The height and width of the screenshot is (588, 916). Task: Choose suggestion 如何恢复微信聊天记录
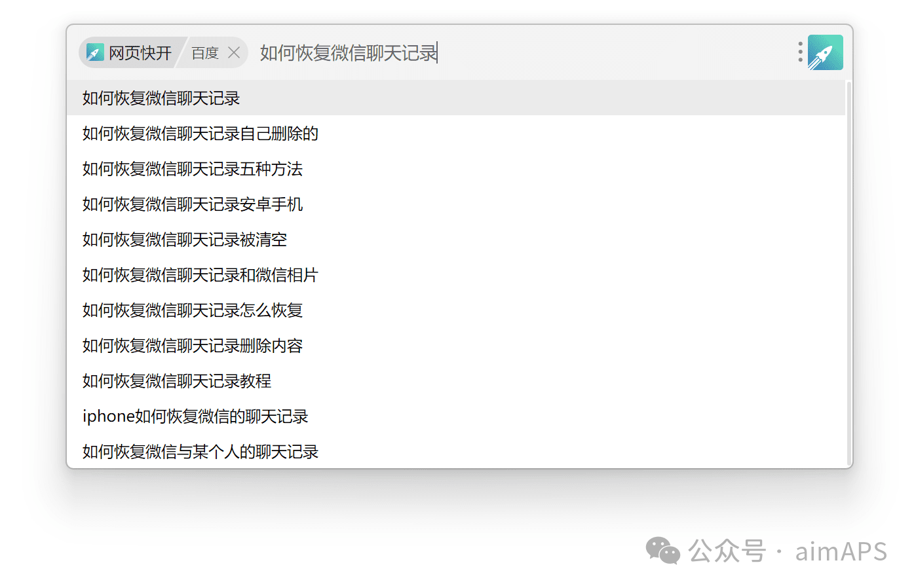pos(161,98)
